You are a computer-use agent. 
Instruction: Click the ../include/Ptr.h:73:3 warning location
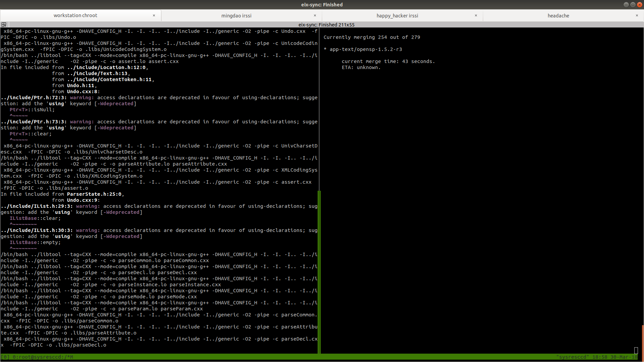click(34, 122)
